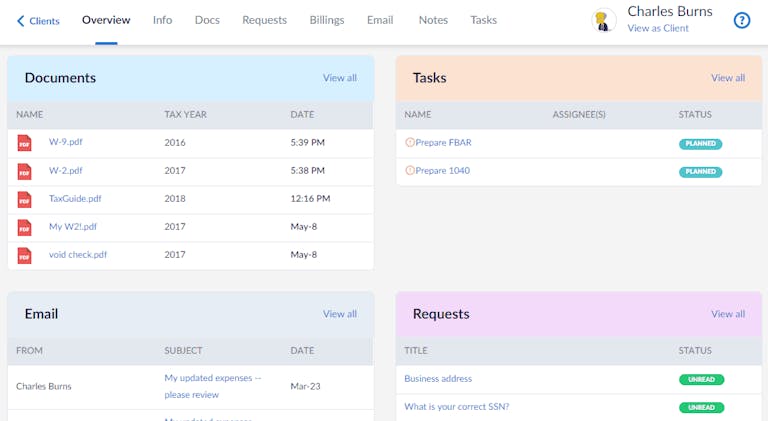View all items in Documents panel

(339, 78)
